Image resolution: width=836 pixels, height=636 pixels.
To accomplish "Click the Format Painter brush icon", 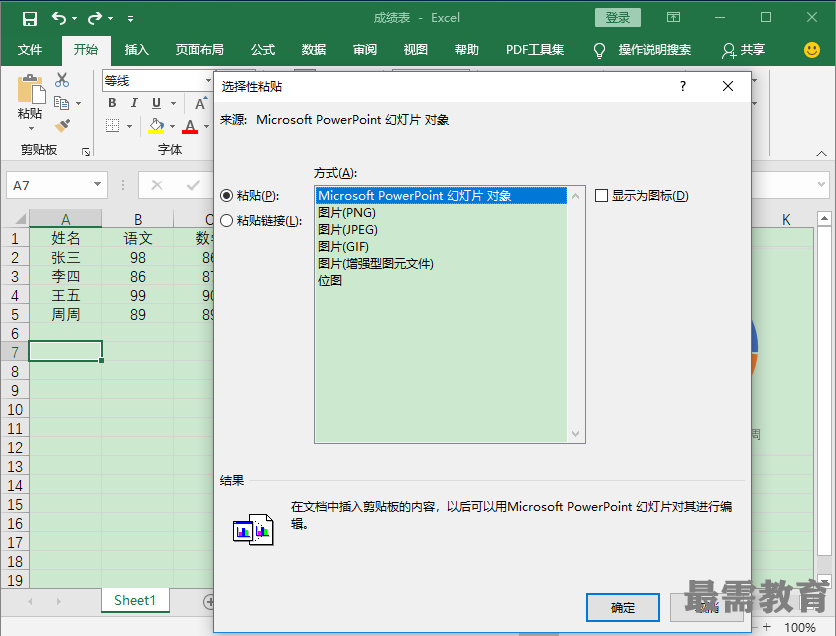I will [62, 126].
